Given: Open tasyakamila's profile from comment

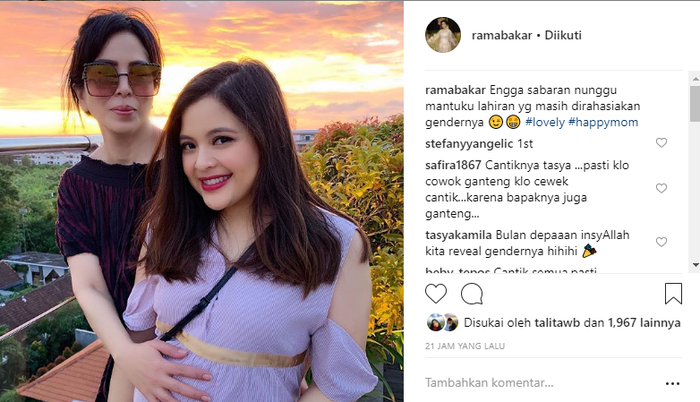Looking at the screenshot, I should tap(458, 235).
